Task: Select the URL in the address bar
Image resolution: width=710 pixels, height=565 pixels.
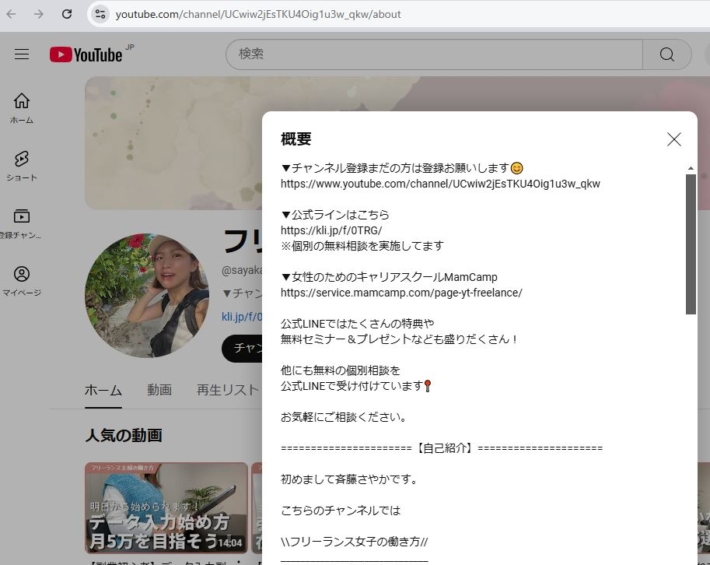Action: (258, 14)
